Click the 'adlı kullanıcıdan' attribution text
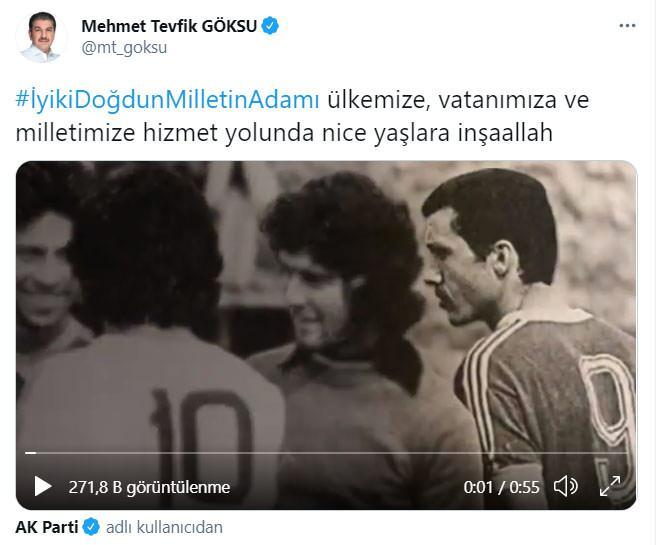 coord(164,527)
